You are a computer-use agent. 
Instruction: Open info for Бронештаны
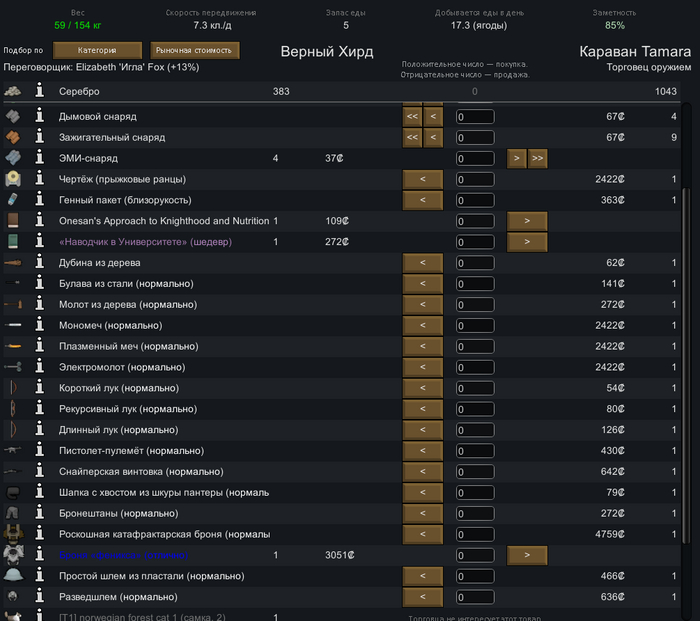click(x=39, y=513)
